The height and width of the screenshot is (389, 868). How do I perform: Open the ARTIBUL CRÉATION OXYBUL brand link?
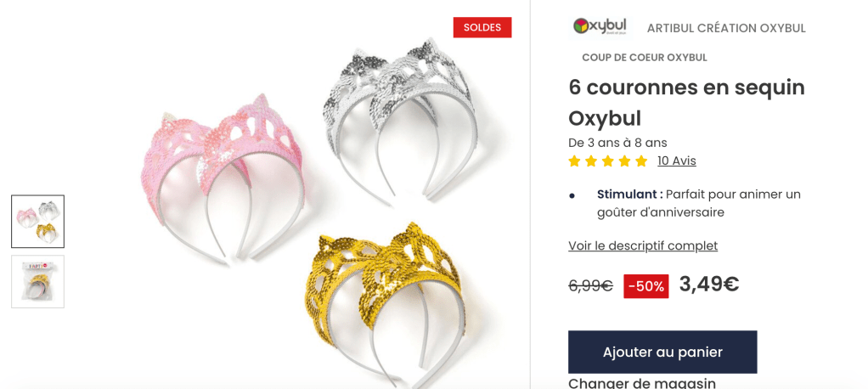726,28
